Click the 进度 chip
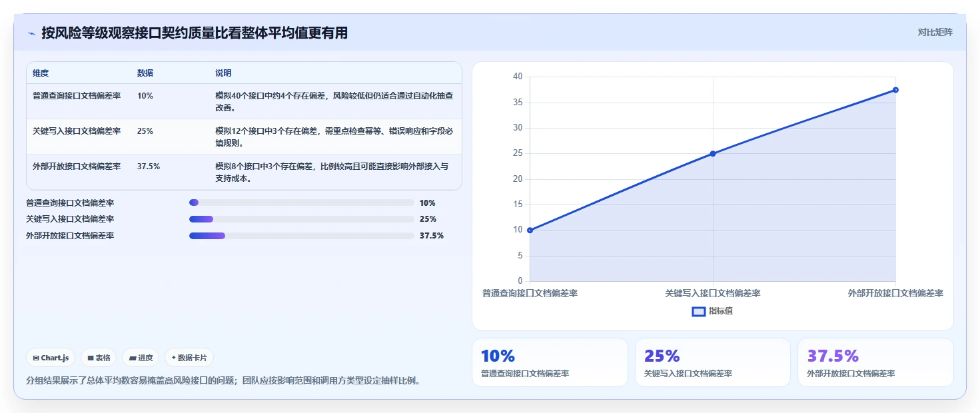 tap(141, 358)
